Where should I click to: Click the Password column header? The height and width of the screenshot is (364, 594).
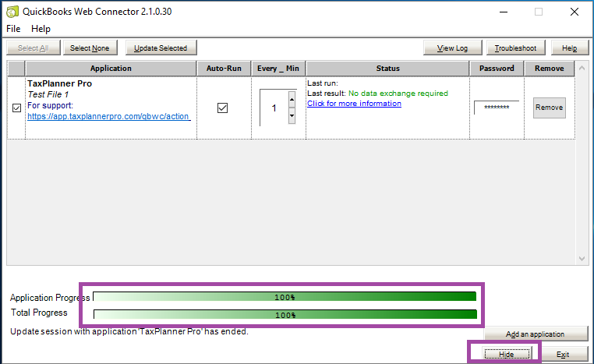497,69
